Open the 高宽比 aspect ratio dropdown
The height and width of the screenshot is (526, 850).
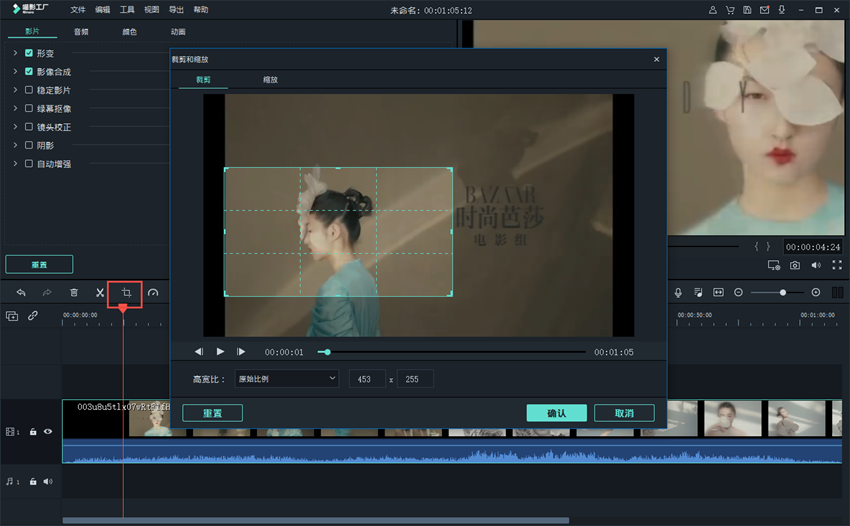point(287,379)
